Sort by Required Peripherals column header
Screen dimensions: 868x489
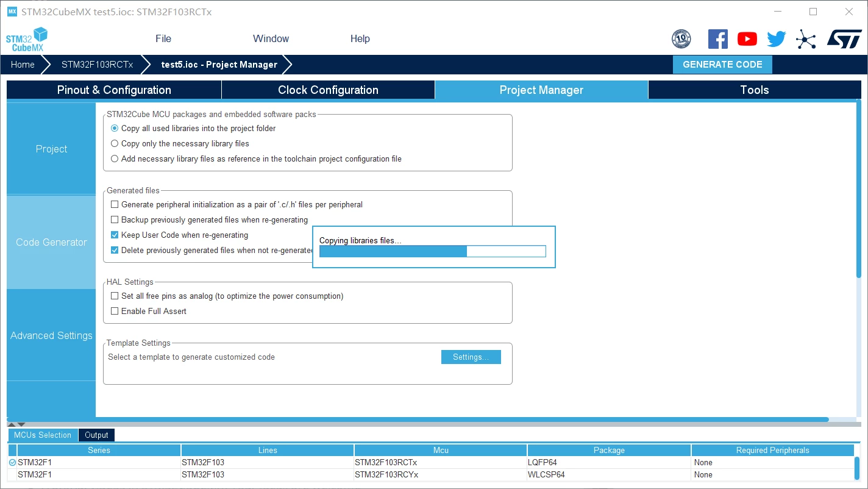[x=772, y=451]
